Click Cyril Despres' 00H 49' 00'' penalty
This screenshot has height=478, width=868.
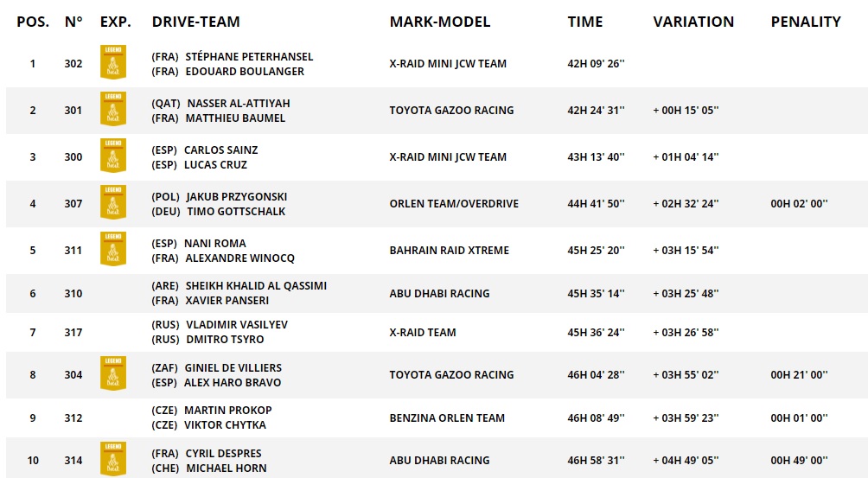799,460
